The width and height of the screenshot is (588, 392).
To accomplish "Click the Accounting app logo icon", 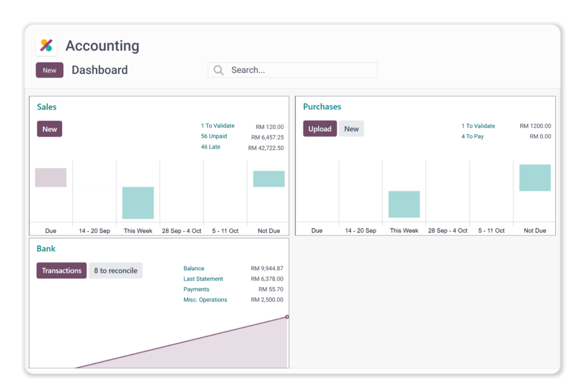I will coord(47,46).
